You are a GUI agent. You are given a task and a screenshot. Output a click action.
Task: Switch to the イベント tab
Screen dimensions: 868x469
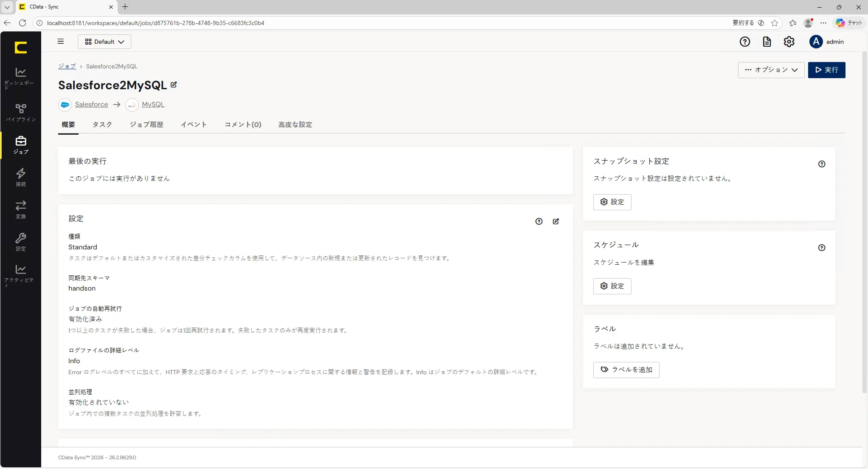[194, 124]
